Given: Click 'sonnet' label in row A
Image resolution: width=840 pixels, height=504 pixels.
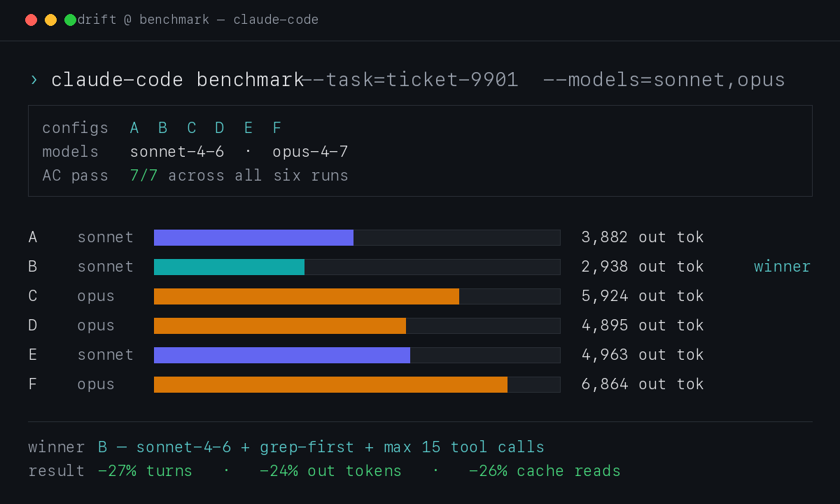Looking at the screenshot, I should coord(106,237).
